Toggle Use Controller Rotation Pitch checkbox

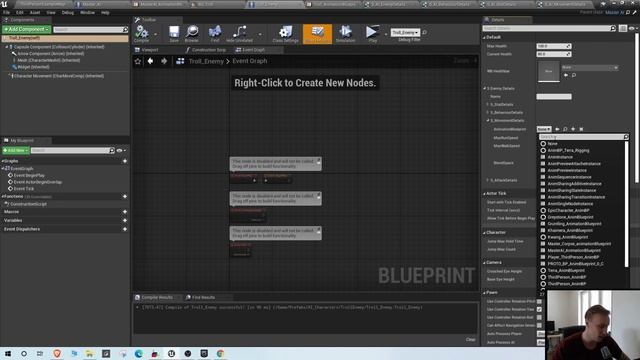pyautogui.click(x=539, y=301)
